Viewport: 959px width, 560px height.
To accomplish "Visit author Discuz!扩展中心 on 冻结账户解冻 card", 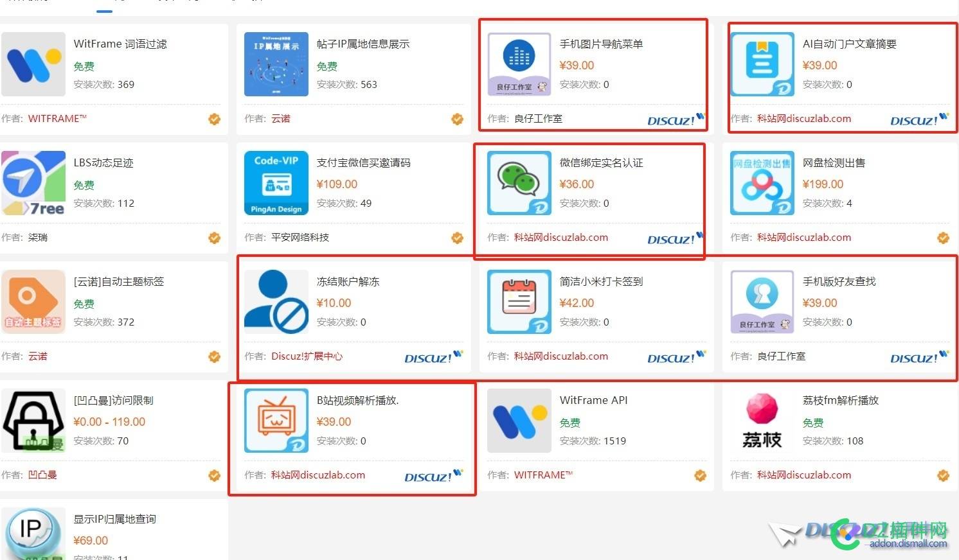I will (307, 356).
